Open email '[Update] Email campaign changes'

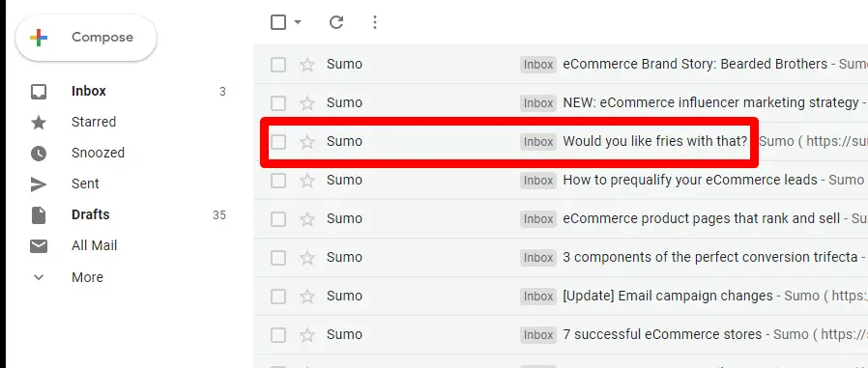pyautogui.click(x=668, y=297)
